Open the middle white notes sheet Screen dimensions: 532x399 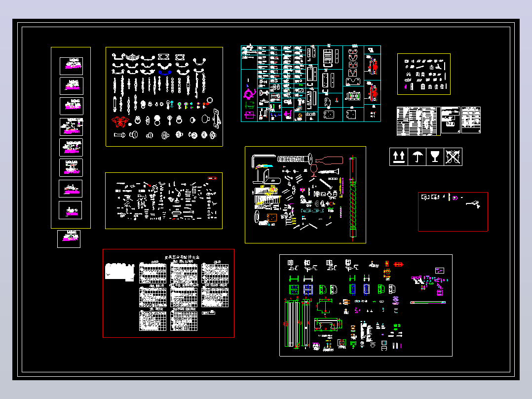click(x=451, y=120)
